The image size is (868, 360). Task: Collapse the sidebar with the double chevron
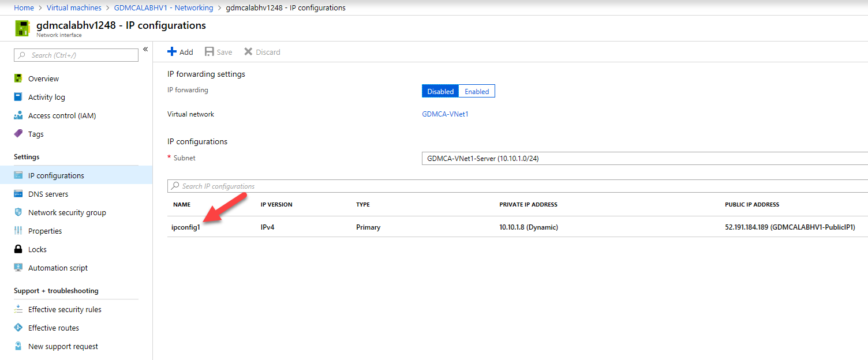pos(145,49)
